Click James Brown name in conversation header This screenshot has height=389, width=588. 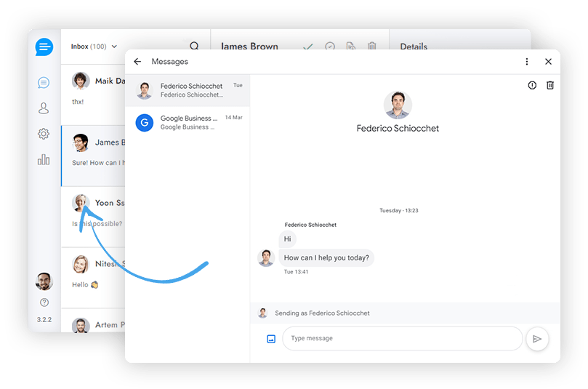249,47
